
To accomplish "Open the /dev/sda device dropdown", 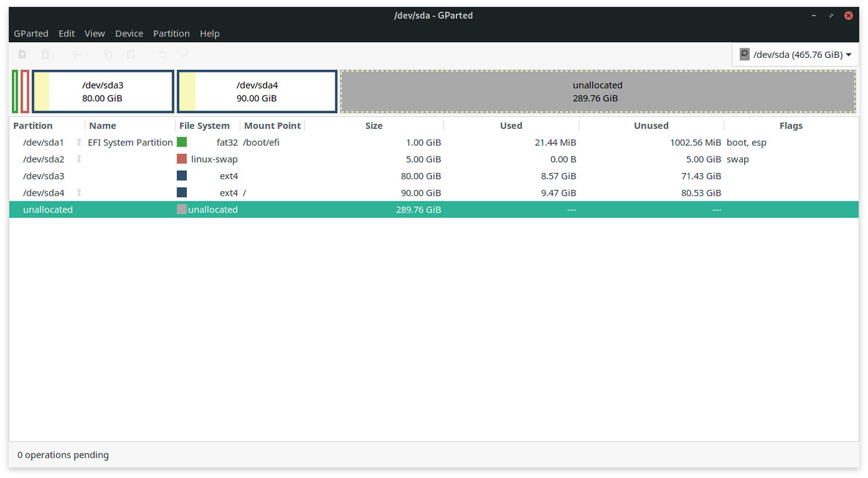I will 796,55.
